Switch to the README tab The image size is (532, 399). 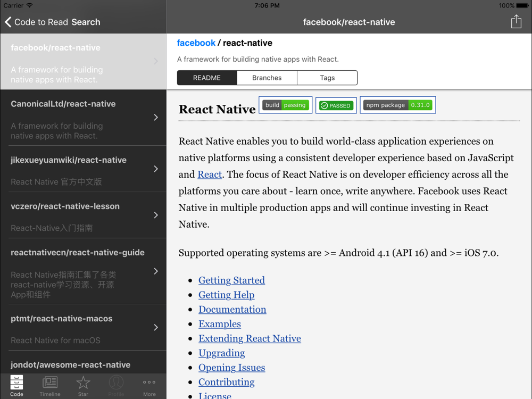pos(207,78)
